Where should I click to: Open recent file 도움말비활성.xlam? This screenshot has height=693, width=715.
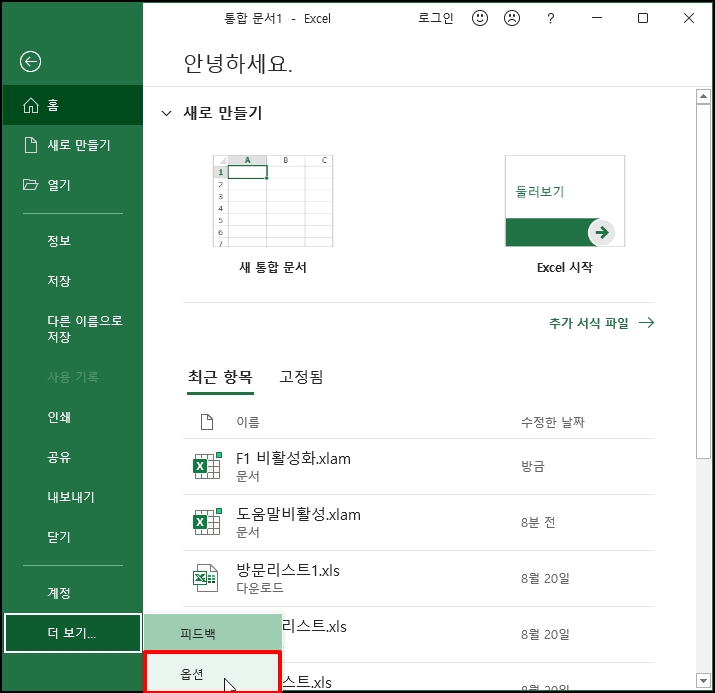click(x=419, y=522)
